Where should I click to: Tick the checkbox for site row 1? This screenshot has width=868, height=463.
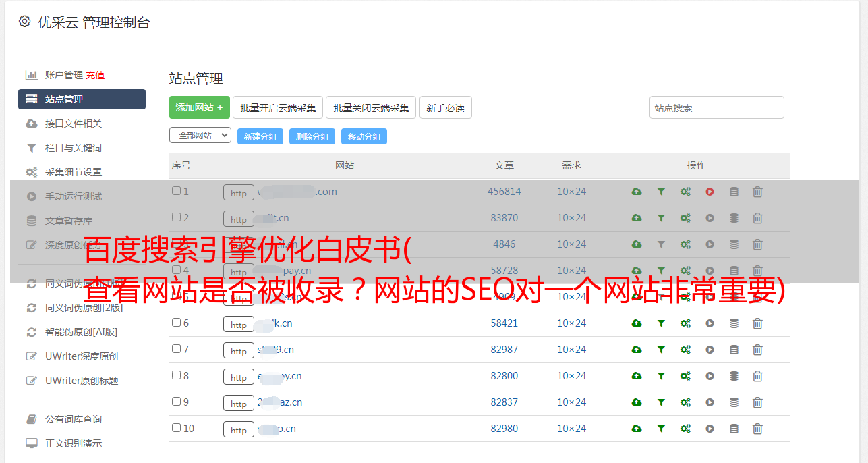(x=176, y=191)
